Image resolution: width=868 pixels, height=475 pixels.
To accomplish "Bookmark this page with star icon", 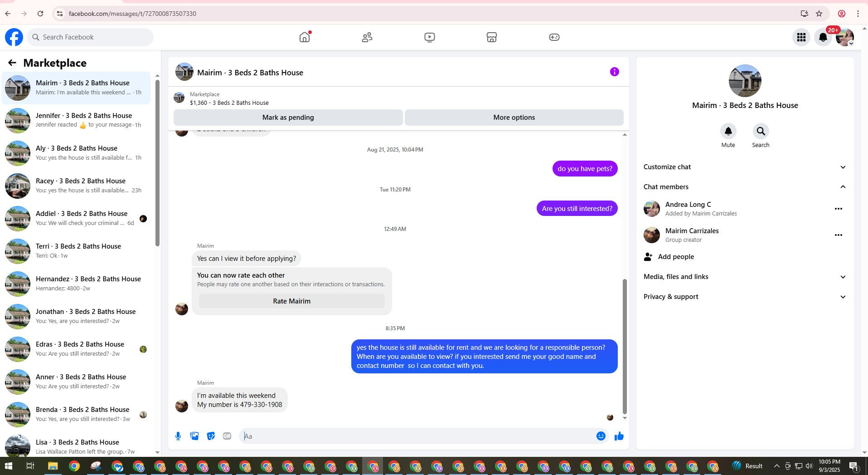I will point(819,14).
